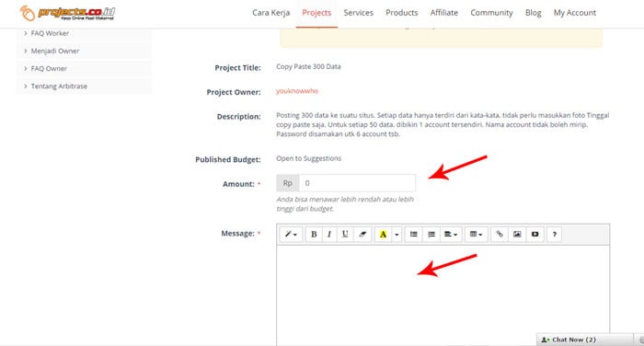Open the Cara Kerja menu
This screenshot has width=644, height=346.
click(271, 13)
